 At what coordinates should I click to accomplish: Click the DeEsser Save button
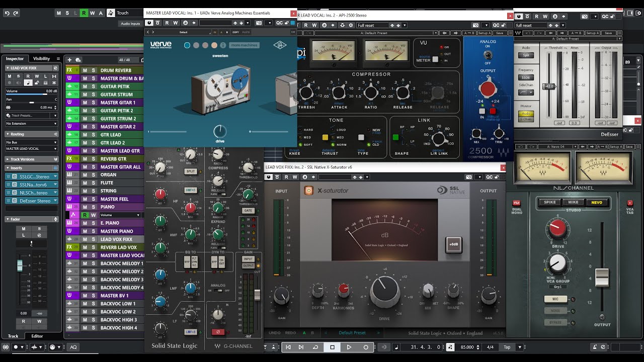pos(608,33)
